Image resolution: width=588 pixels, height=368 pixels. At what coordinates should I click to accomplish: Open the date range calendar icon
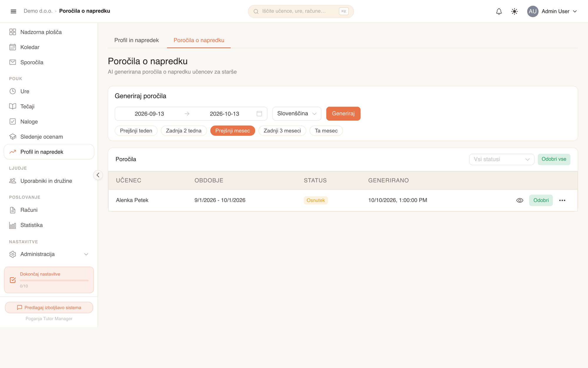click(x=259, y=114)
